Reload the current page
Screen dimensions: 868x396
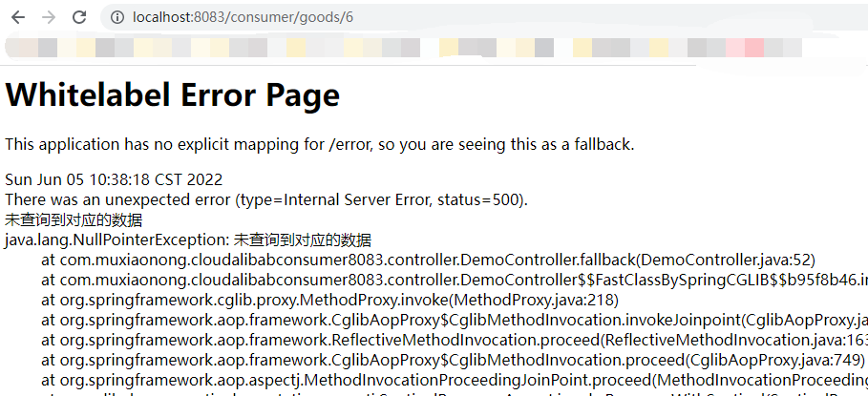pos(79,17)
